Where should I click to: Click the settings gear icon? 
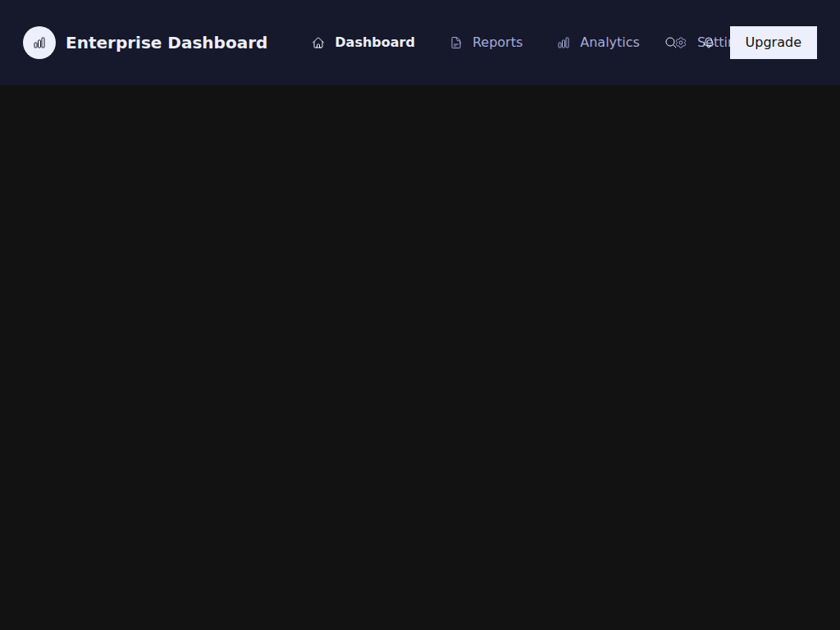tap(681, 43)
